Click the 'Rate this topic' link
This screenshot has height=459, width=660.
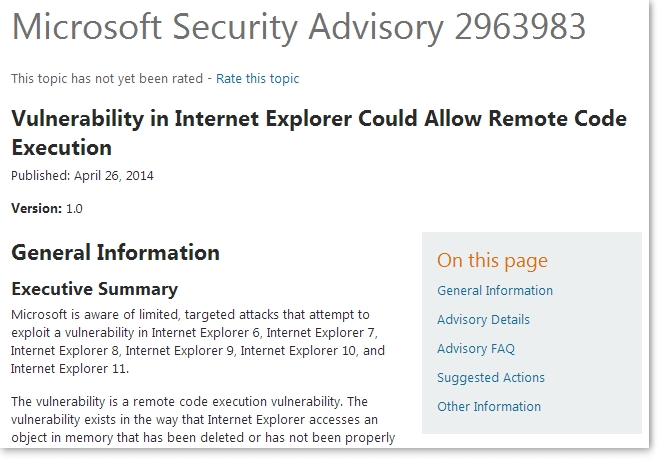pos(258,79)
